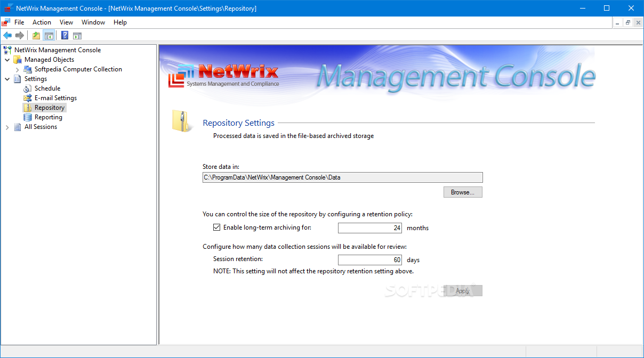This screenshot has height=358, width=644.
Task: Click the Session retention days field showing 60
Action: [x=370, y=260]
